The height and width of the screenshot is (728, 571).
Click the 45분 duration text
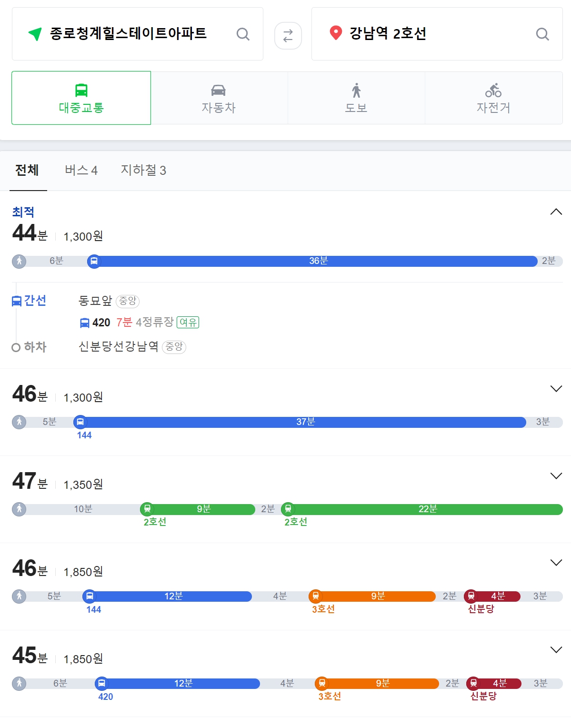[30, 656]
